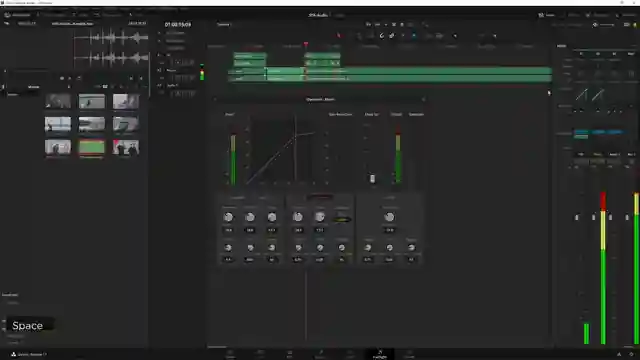Expand the Smart Bins section
This screenshot has width=640, height=360.
coord(10,294)
